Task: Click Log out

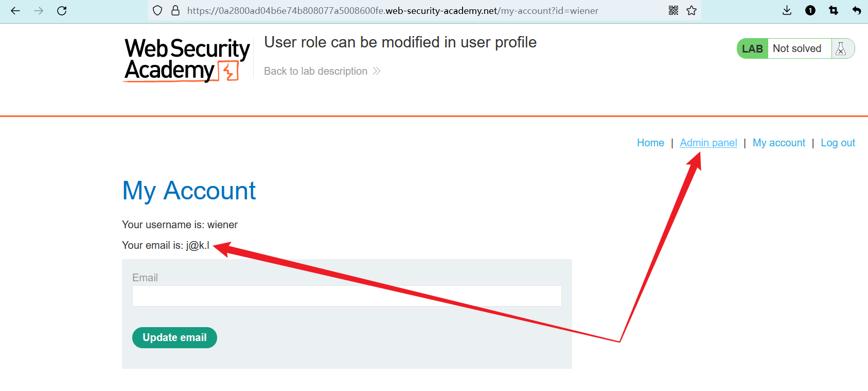Action: pyautogui.click(x=838, y=143)
